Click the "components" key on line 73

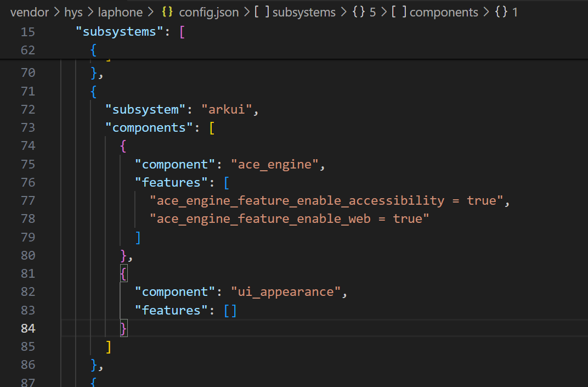point(149,127)
